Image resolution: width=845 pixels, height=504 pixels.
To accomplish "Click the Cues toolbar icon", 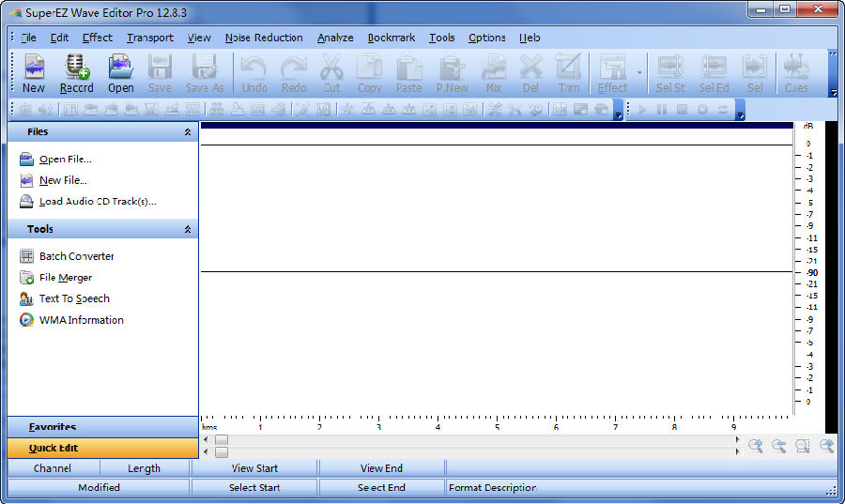I will pos(796,74).
